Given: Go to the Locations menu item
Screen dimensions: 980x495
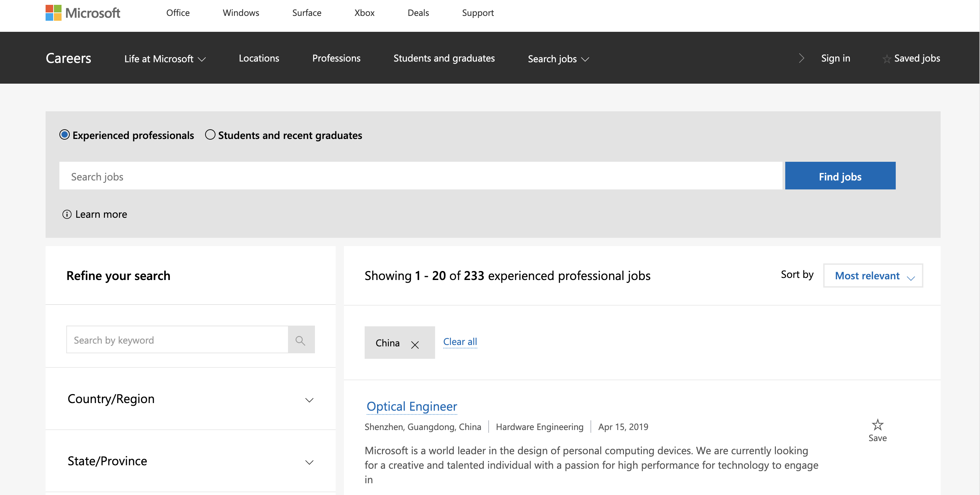Looking at the screenshot, I should tap(259, 58).
